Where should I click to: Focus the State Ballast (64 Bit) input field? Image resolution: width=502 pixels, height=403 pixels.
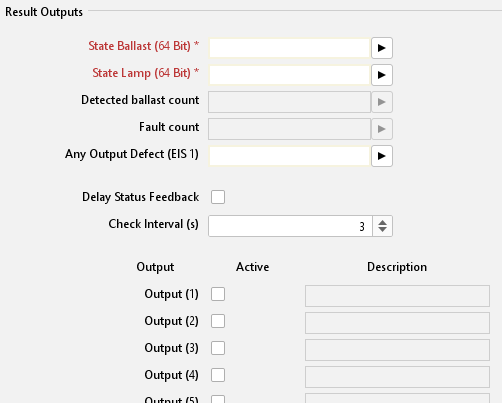pos(290,48)
